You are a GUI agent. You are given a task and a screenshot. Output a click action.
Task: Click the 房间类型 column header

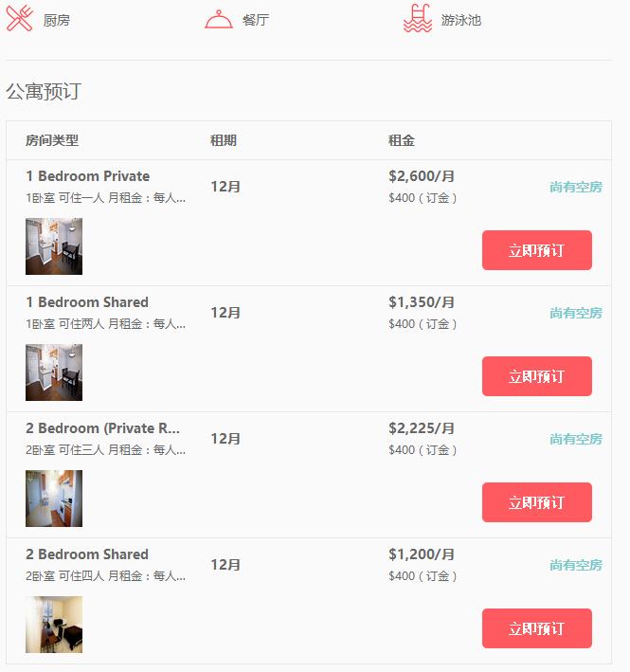coord(52,140)
